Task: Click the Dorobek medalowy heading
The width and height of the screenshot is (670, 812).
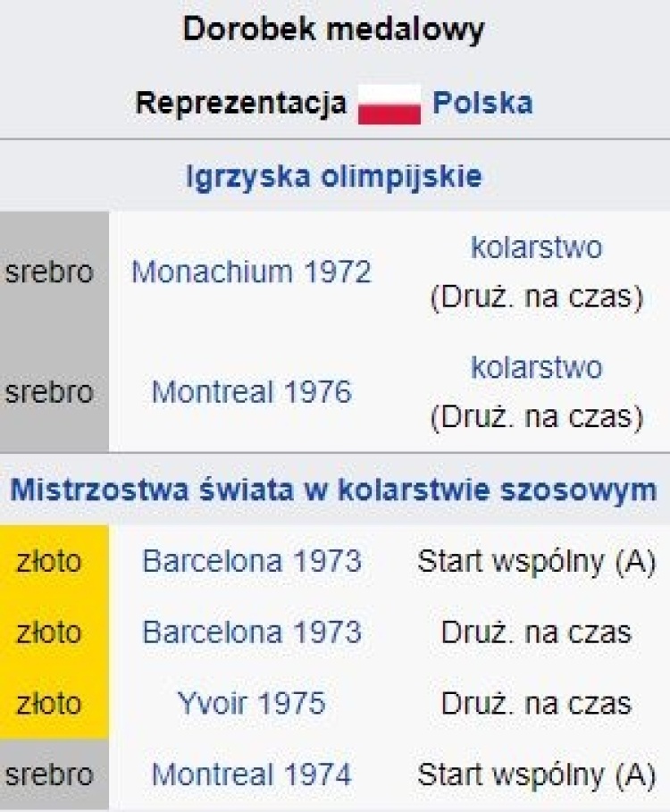Action: (334, 29)
